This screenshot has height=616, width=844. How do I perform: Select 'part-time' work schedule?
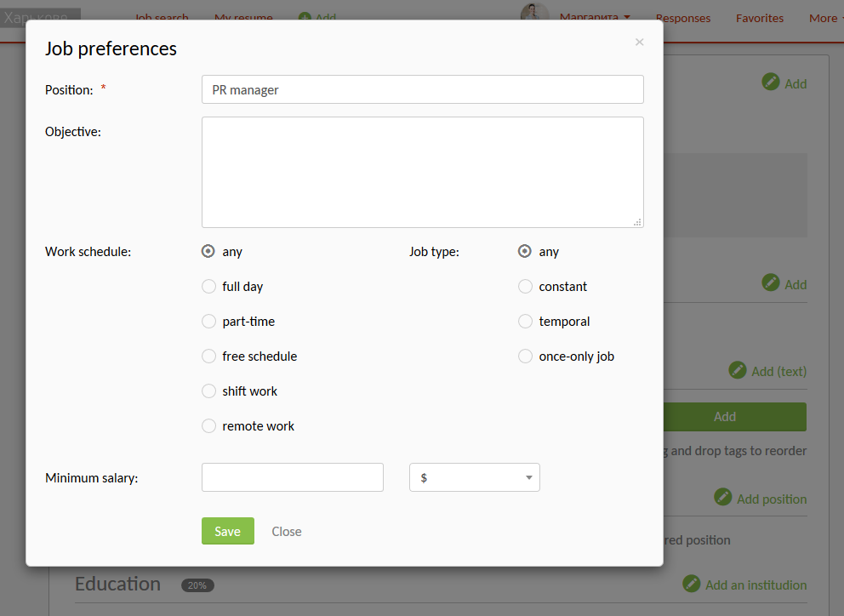click(x=208, y=322)
